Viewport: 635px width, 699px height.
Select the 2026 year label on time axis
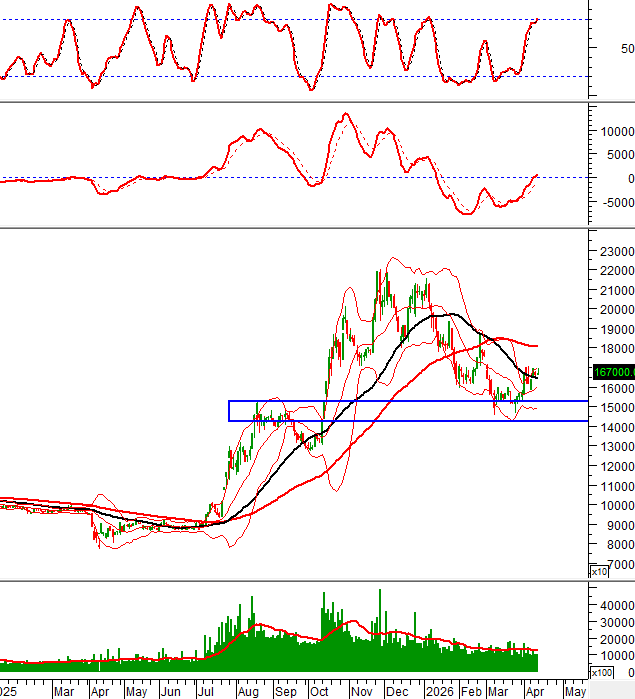(437, 691)
